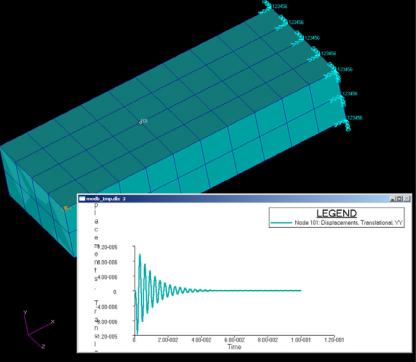This screenshot has height=362, width=416.
Task: Click the X axis of the coordinate triad
Action: pos(41,327)
